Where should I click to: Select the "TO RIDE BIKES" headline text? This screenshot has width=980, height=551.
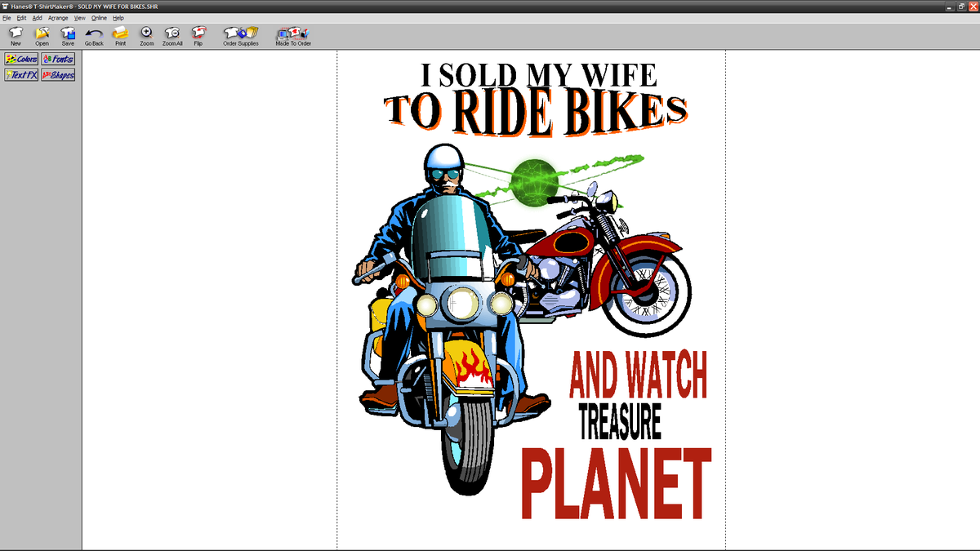tap(536, 113)
